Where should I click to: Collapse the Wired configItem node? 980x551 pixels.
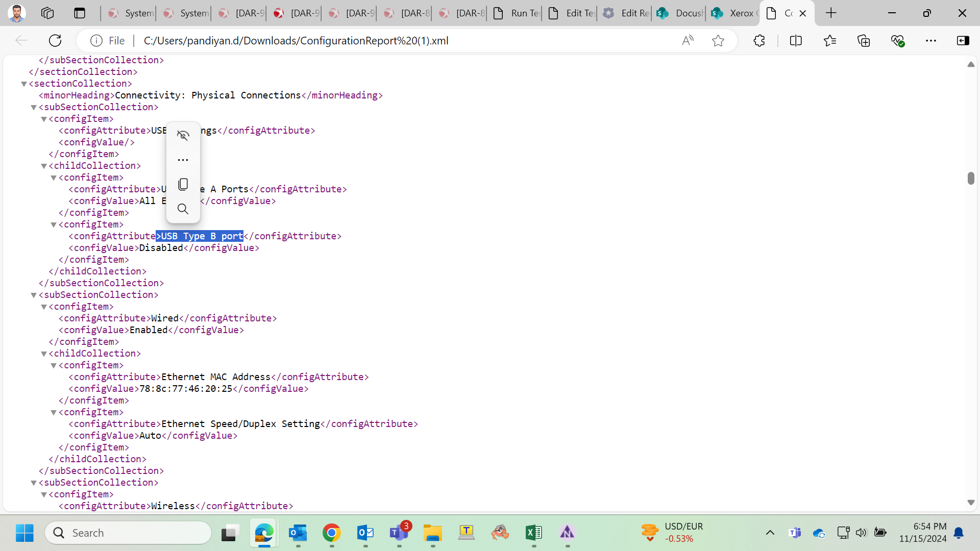point(44,307)
